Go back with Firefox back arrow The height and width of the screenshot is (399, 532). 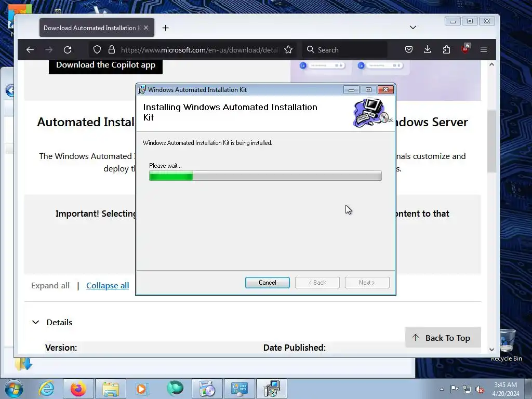[30, 50]
